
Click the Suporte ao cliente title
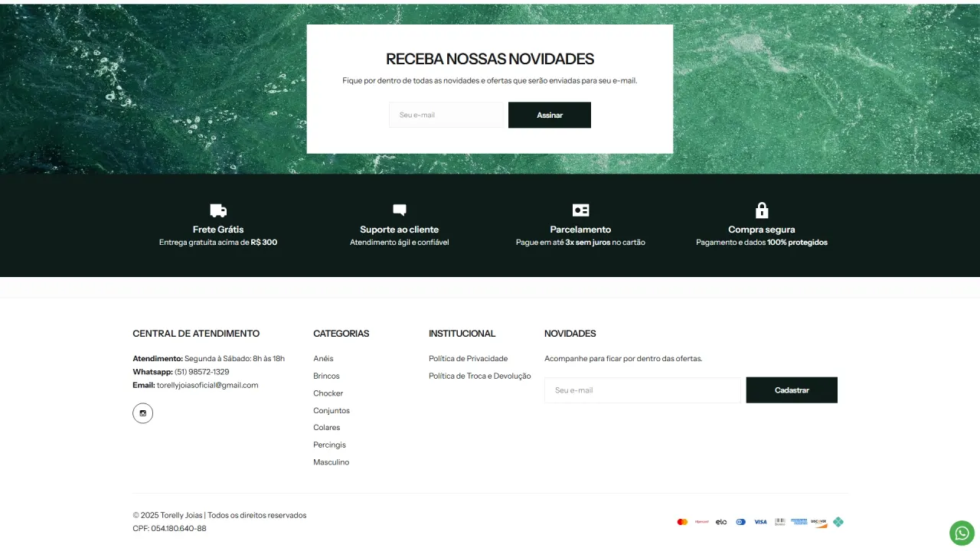tap(400, 230)
